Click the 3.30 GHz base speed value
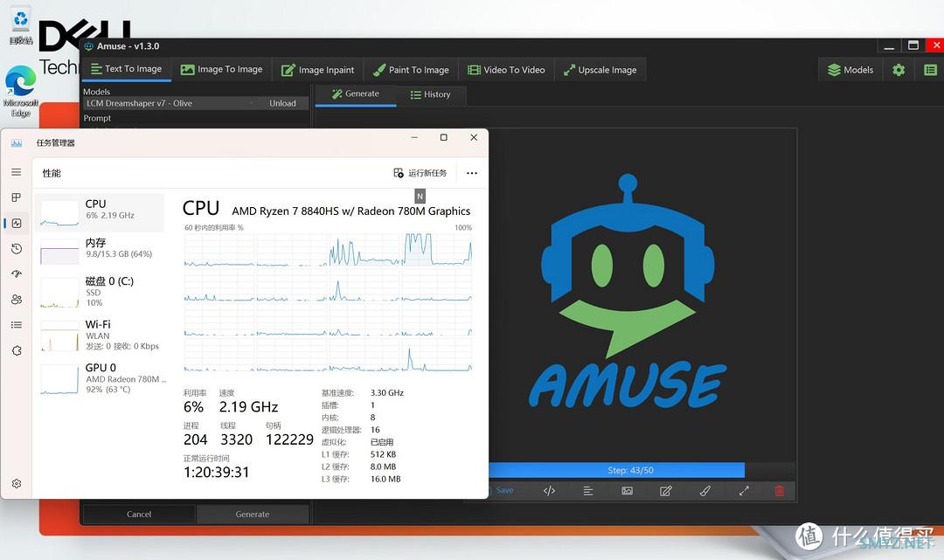Screen dimensions: 944x560 (x=387, y=393)
